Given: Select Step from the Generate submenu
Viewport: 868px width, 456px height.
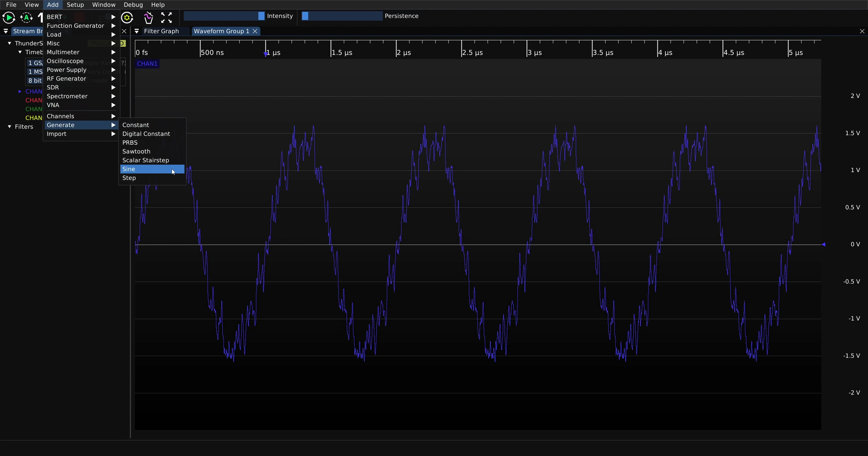Looking at the screenshot, I should click(152, 178).
